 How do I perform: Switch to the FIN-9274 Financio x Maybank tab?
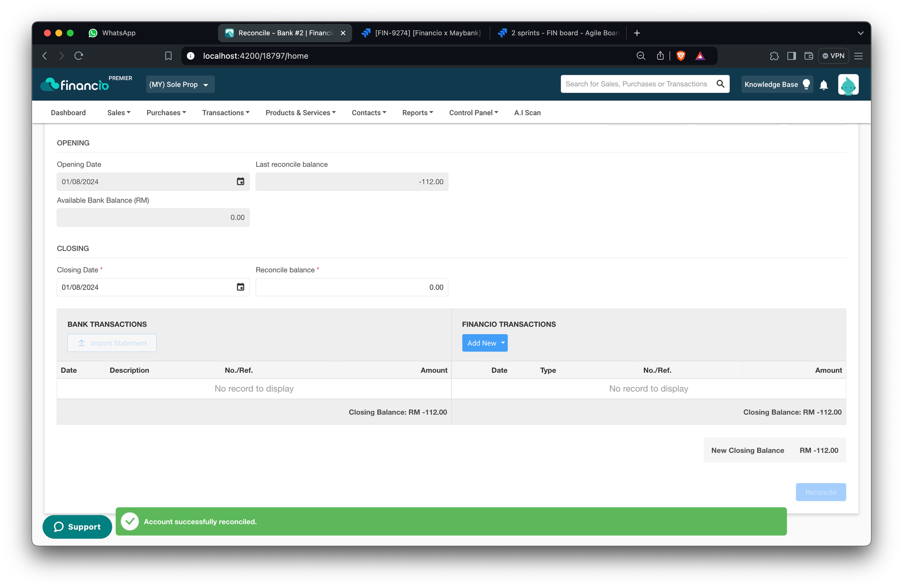421,33
